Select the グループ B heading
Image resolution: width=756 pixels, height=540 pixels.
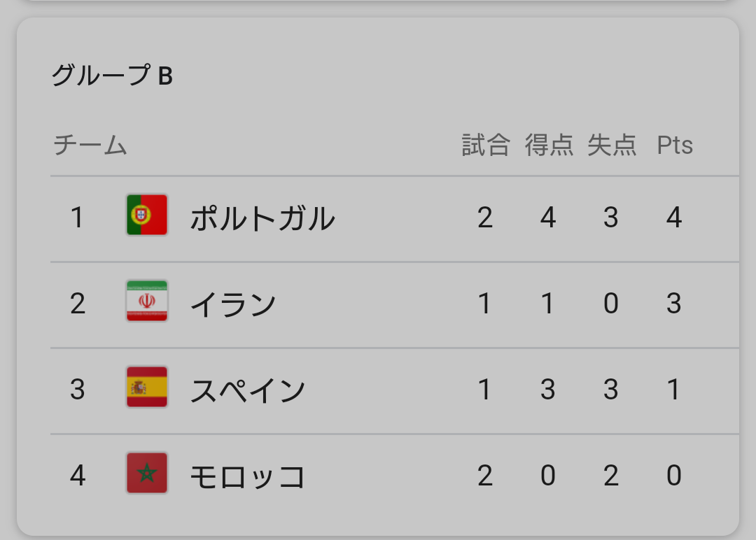[x=112, y=76]
